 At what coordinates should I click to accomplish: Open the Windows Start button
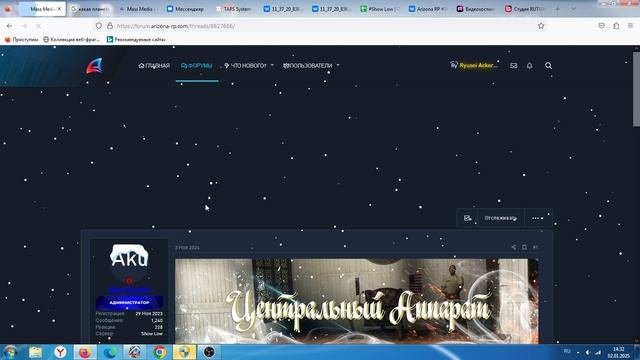[x=10, y=352]
